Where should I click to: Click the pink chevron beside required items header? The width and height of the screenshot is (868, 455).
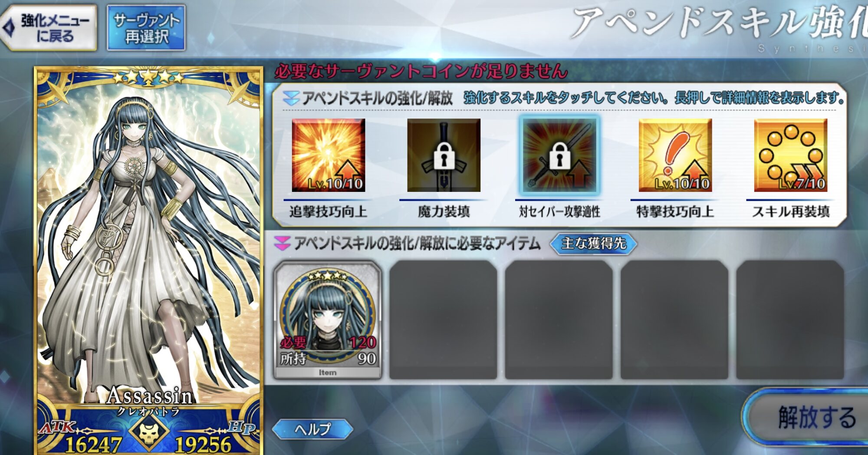tap(283, 243)
